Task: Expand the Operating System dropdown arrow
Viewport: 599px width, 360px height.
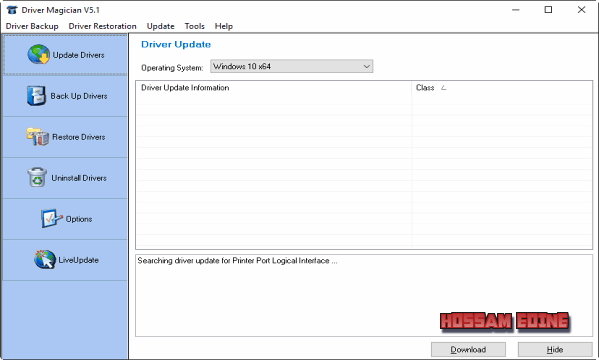Action: (x=366, y=66)
